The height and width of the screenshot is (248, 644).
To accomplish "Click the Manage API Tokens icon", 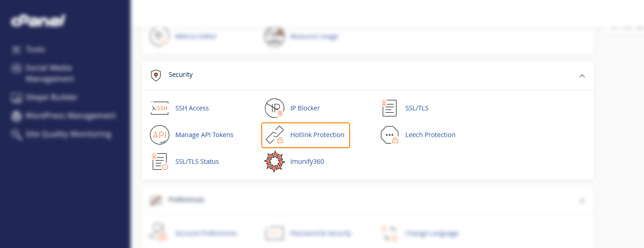I will tap(160, 135).
